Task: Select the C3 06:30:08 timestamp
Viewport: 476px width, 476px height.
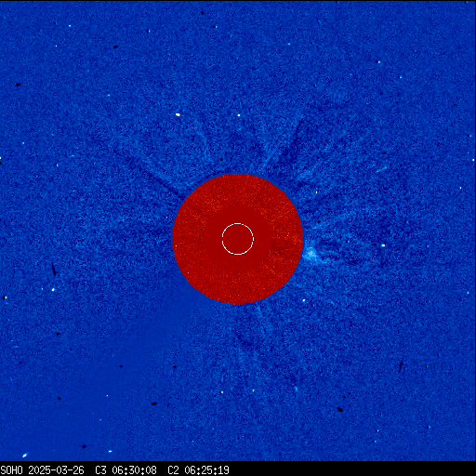Action: [x=126, y=470]
